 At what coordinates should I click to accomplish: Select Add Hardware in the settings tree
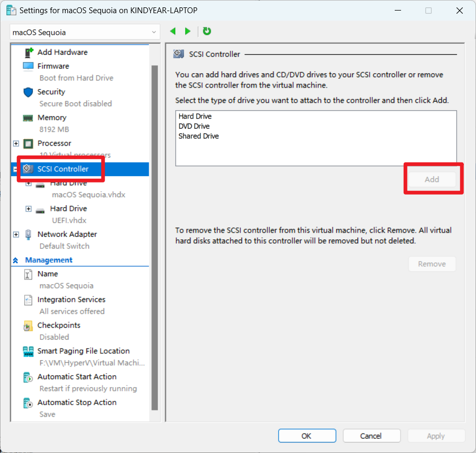coord(63,52)
